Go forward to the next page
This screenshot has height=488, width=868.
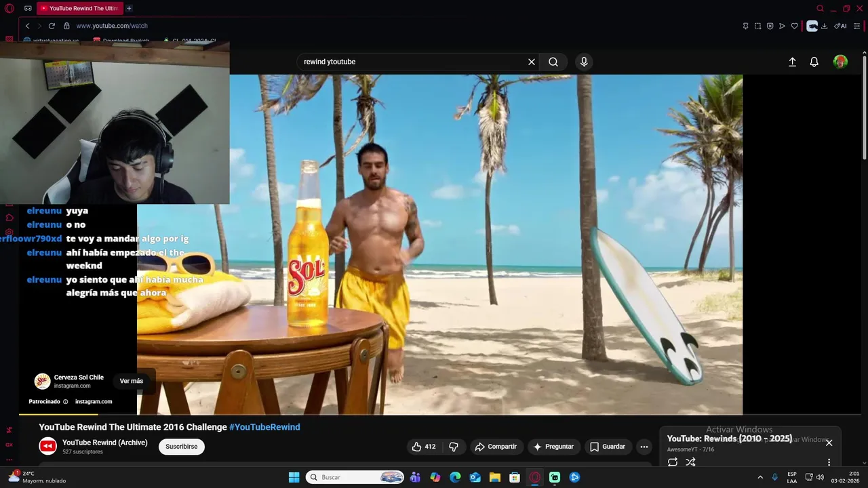pos(39,26)
